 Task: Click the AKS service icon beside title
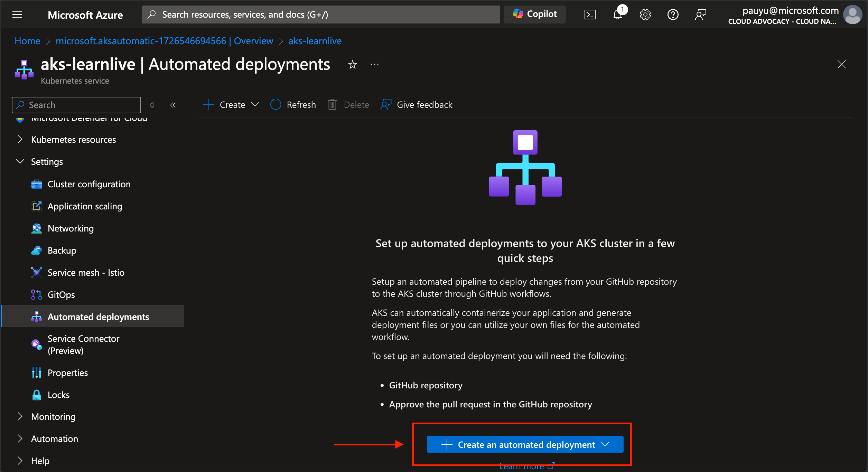pyautogui.click(x=24, y=69)
